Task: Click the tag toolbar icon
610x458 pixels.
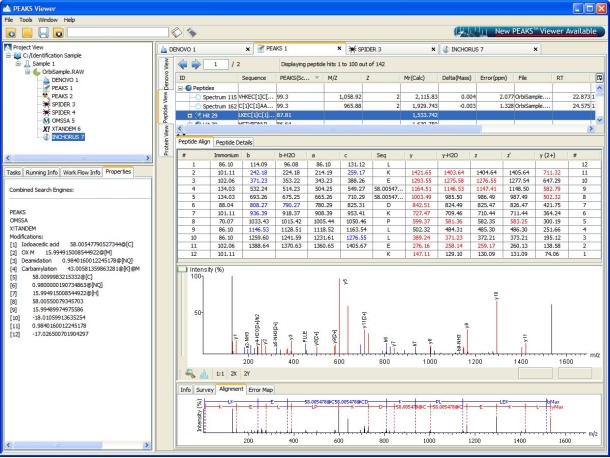Action: pos(191,32)
